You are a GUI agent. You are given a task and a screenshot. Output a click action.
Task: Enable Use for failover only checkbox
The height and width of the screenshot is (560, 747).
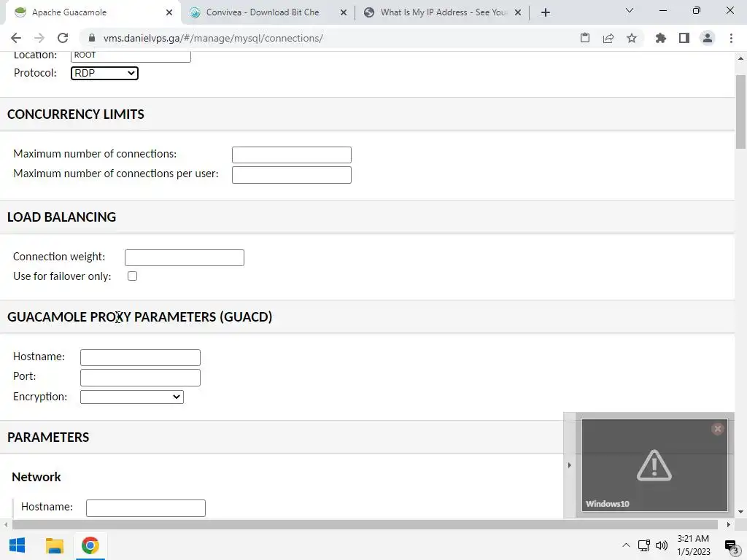point(133,276)
